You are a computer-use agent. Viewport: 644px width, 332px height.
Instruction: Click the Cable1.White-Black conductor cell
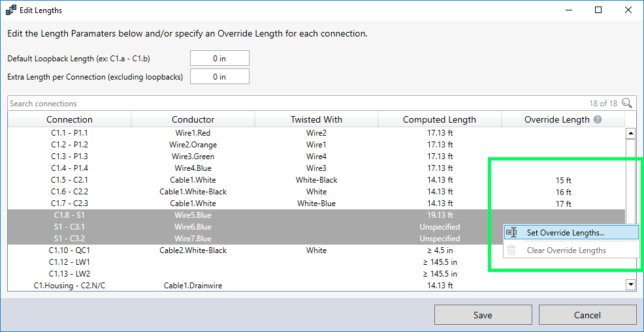coord(193,192)
